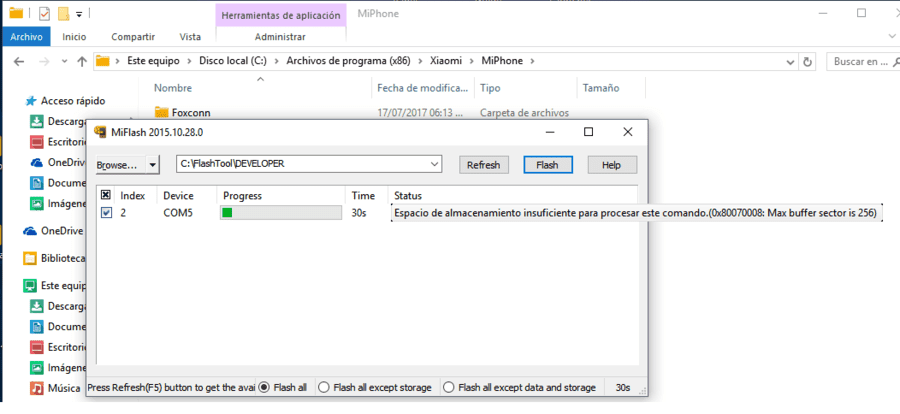Image resolution: width=900 pixels, height=414 pixels.
Task: Click the Time column header in MiFlash
Action: coord(363,196)
